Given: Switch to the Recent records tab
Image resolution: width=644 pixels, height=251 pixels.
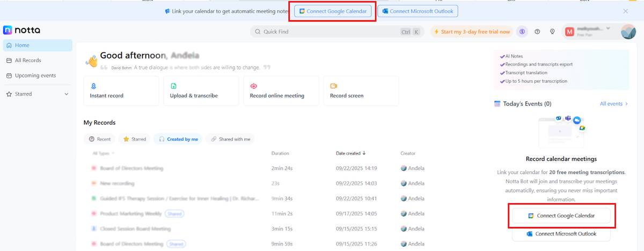Looking at the screenshot, I should [x=100, y=139].
